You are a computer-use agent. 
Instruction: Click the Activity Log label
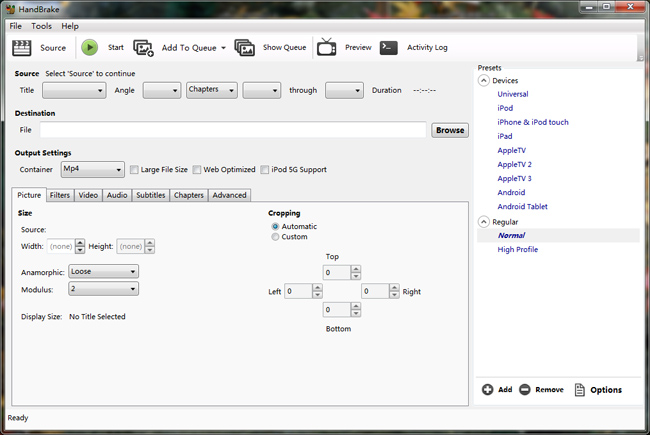click(427, 48)
